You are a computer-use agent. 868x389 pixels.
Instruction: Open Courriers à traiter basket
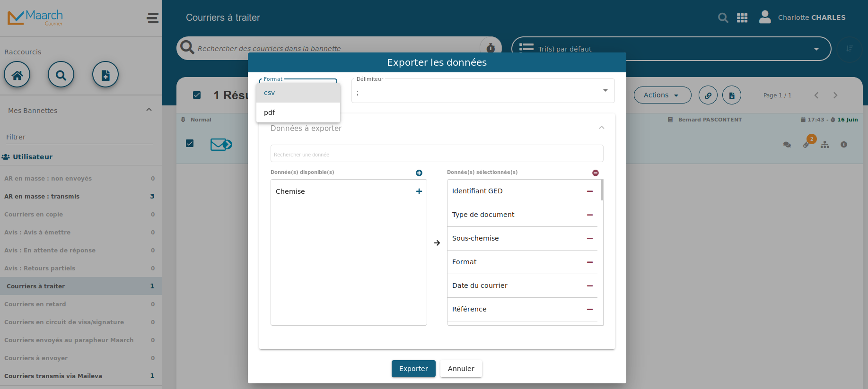[81, 286]
